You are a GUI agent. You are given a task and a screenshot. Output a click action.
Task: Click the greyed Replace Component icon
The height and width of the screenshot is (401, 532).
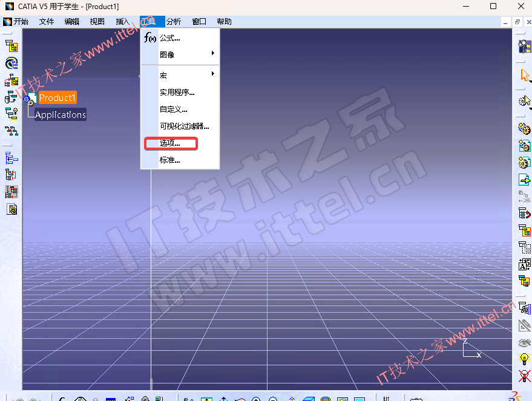[x=525, y=196]
